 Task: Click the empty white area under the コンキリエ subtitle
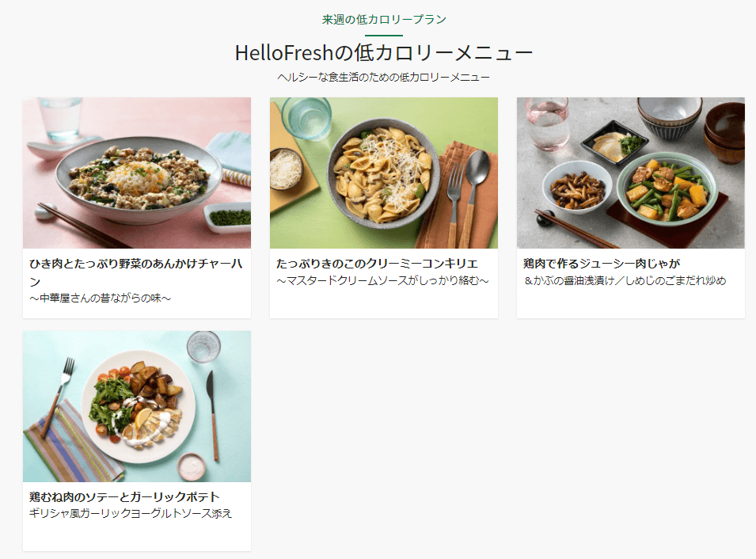pyautogui.click(x=384, y=303)
